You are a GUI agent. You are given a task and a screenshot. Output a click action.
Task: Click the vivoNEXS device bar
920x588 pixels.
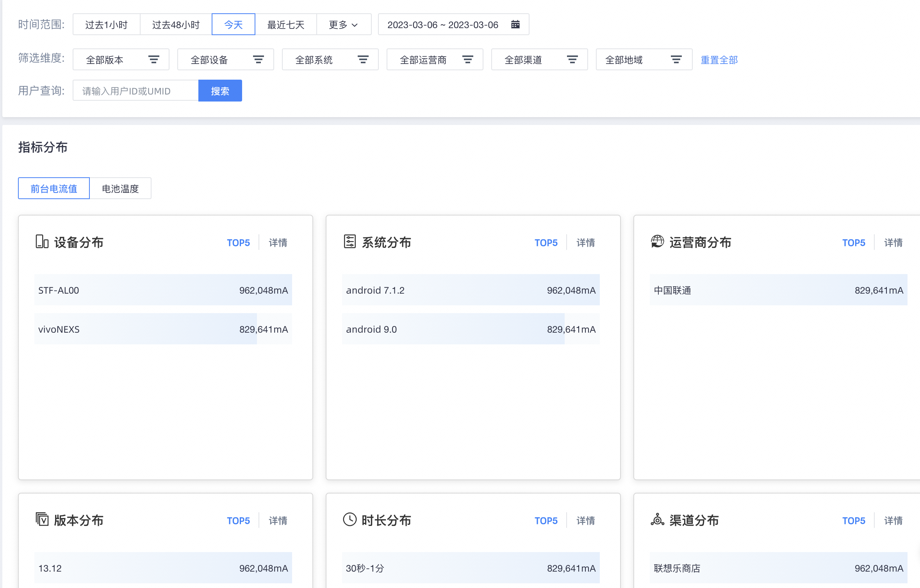click(x=163, y=329)
